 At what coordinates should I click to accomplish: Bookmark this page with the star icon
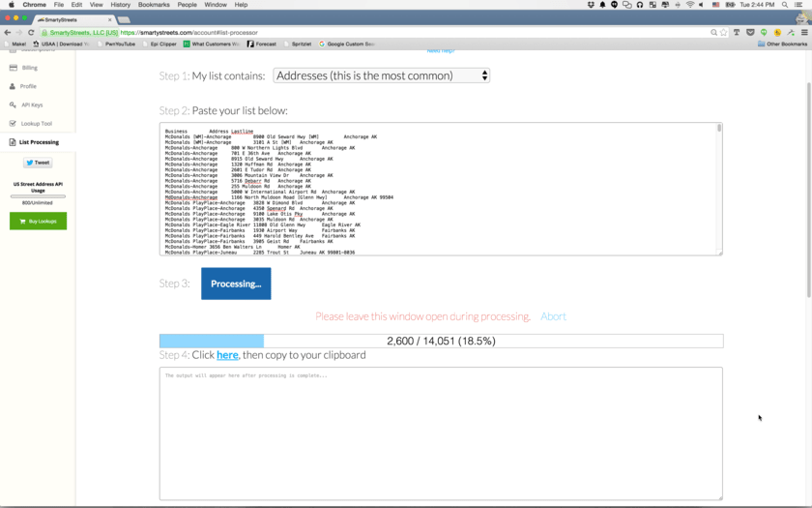point(723,32)
